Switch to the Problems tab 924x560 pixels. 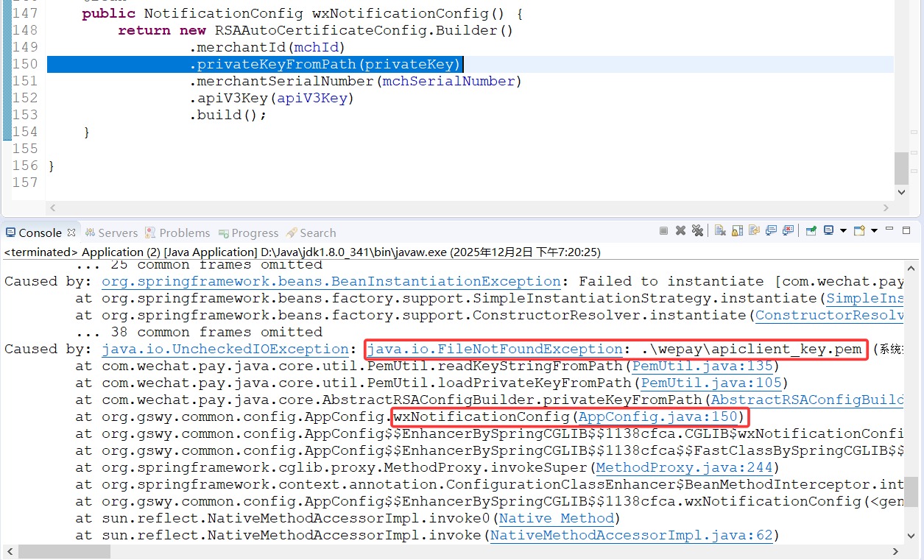click(177, 233)
